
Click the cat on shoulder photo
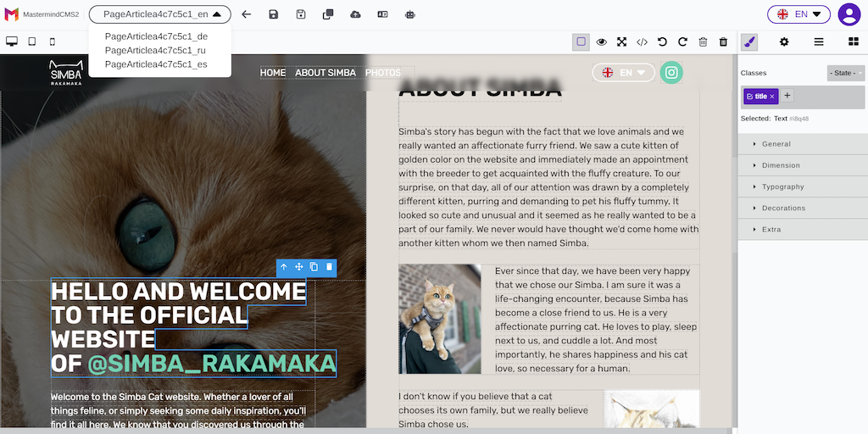pos(440,319)
